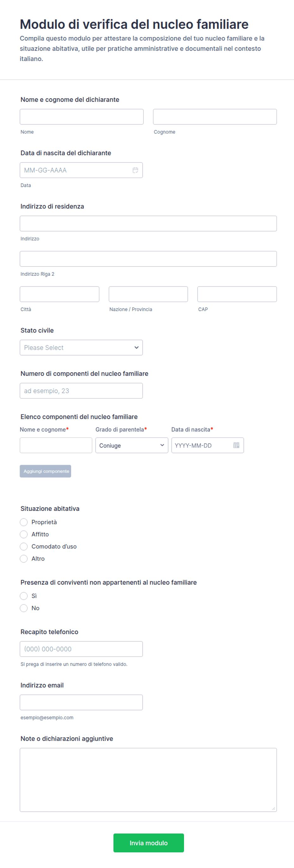The image size is (294, 868).
Task: Click the Recapito telefonico phone field
Action: point(81,649)
